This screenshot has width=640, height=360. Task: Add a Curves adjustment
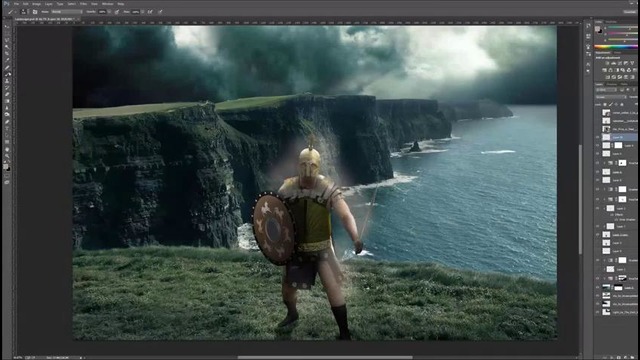click(620, 63)
